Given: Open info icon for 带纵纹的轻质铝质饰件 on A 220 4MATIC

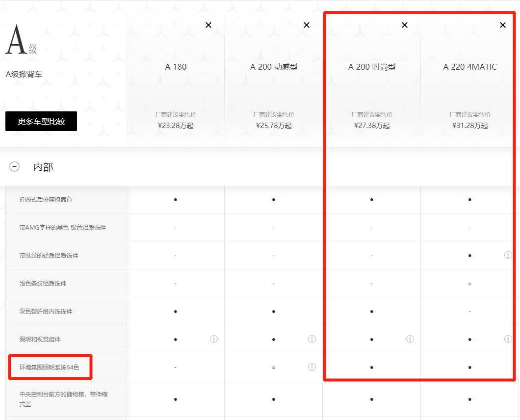Looking at the screenshot, I should pyautogui.click(x=508, y=255).
